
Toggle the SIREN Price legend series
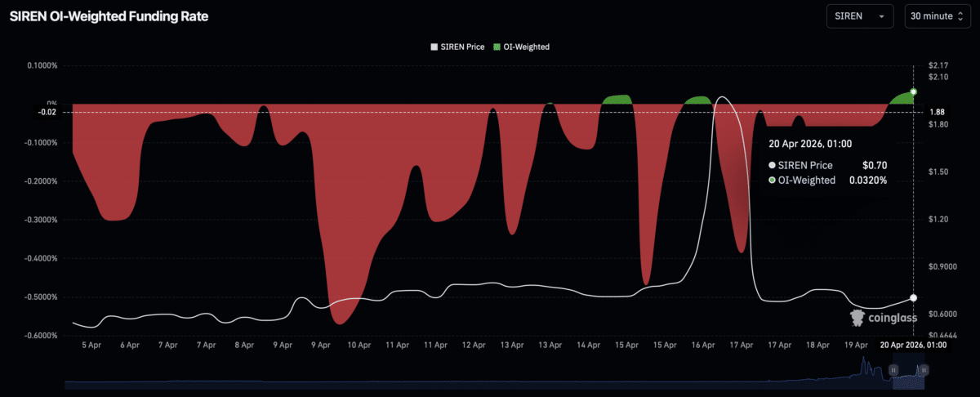tap(457, 47)
